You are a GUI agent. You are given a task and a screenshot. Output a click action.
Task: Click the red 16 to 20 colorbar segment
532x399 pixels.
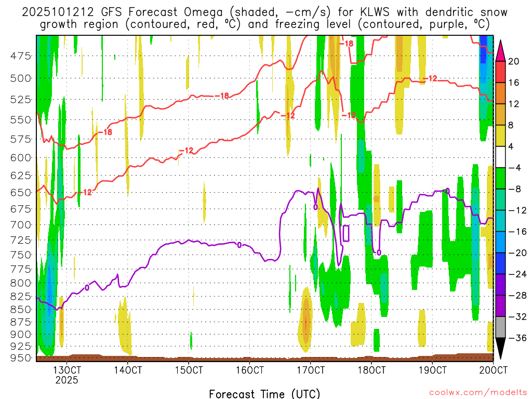pyautogui.click(x=500, y=72)
